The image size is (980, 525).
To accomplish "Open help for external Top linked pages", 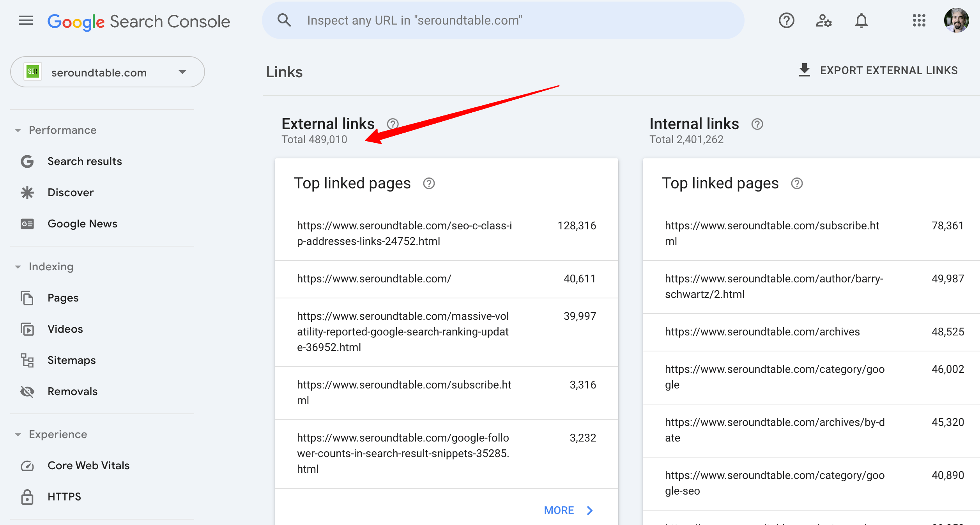I will point(429,183).
